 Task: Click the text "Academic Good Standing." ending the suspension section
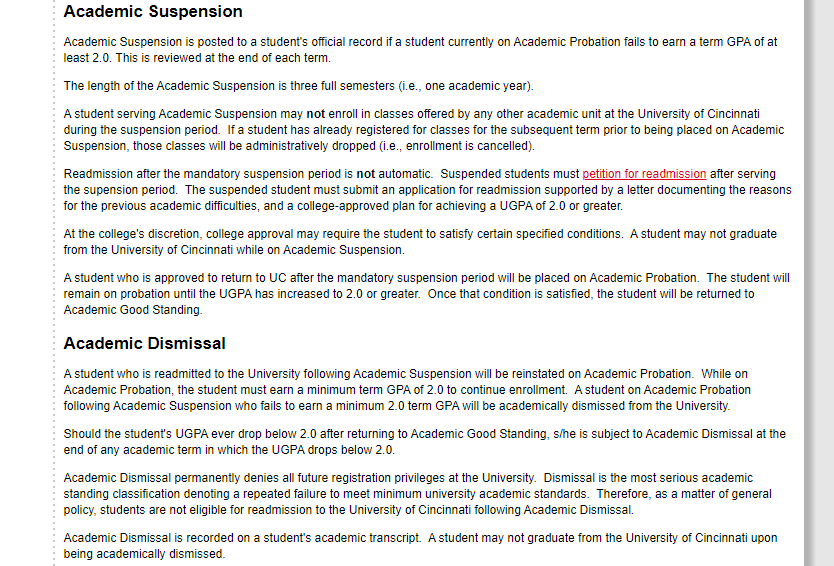[133, 310]
